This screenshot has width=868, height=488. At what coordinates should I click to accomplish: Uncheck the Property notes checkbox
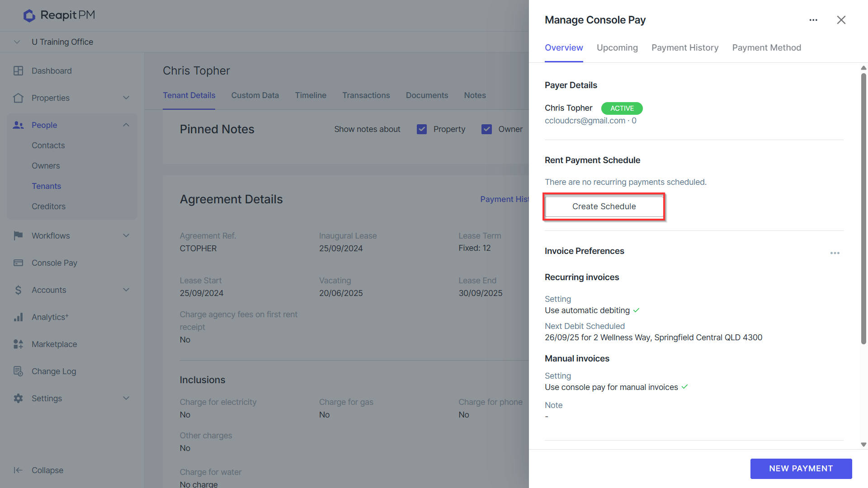point(422,129)
